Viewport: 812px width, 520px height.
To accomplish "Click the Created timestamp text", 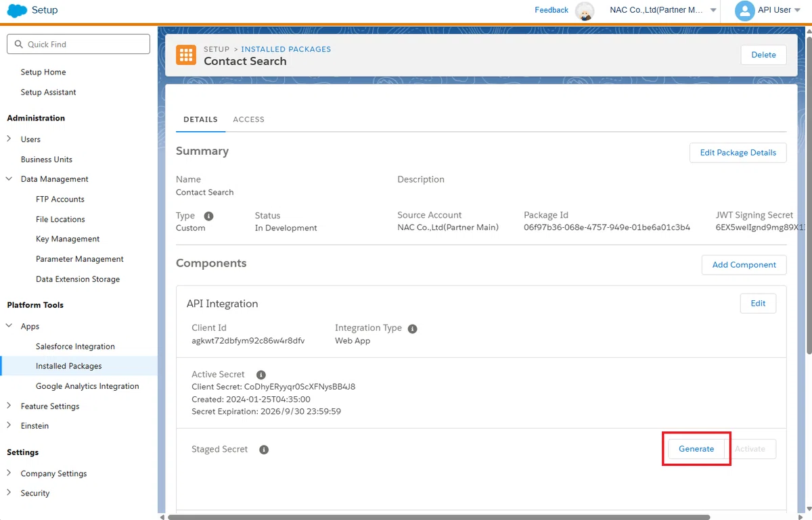I will [250, 399].
